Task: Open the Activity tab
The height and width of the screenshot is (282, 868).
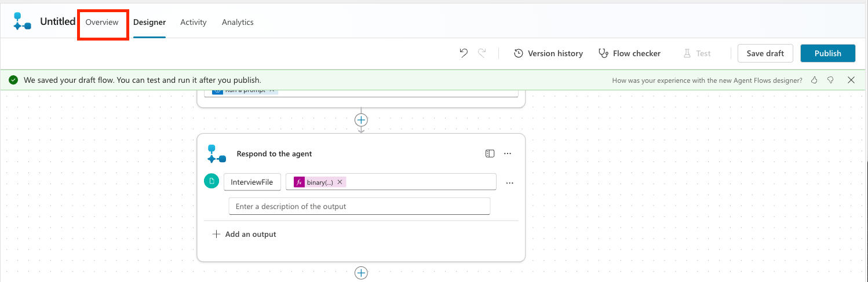Action: 193,22
